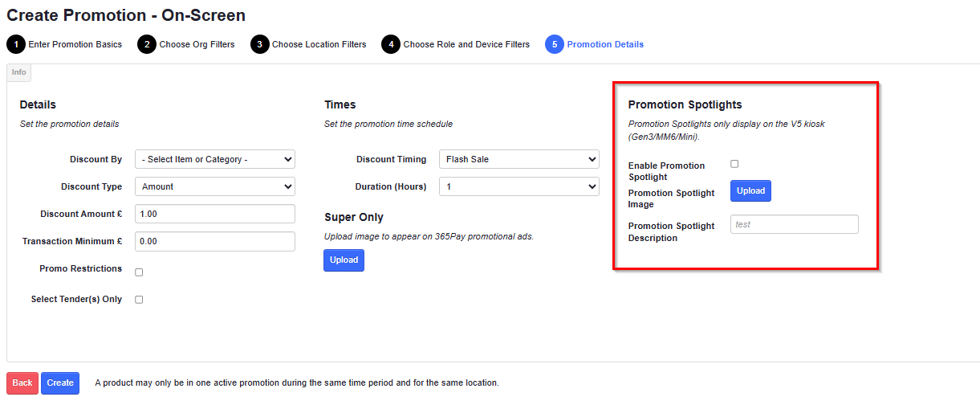The width and height of the screenshot is (980, 409).
Task: Go to Choose Org Filters step
Action: coord(197,44)
